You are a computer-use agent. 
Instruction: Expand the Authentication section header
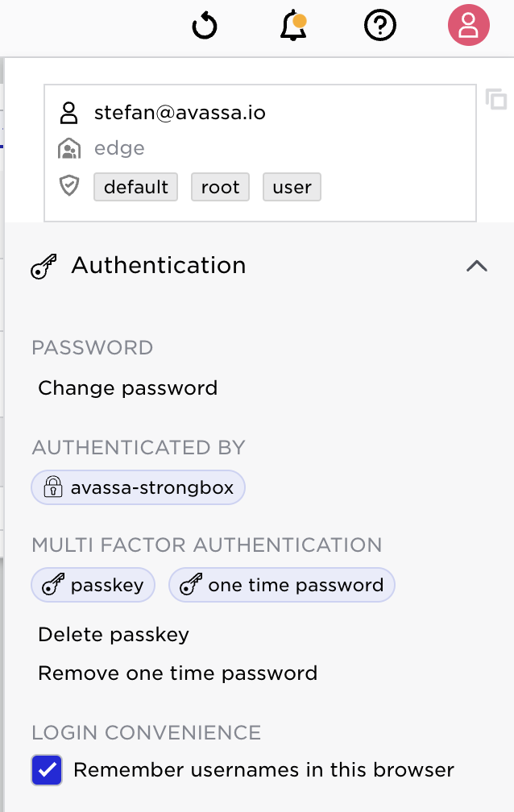159,266
